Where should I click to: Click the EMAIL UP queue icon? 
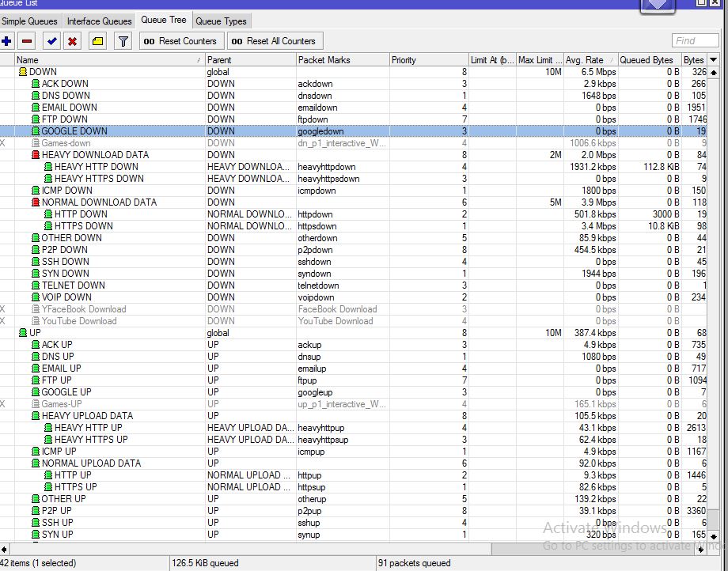point(36,369)
